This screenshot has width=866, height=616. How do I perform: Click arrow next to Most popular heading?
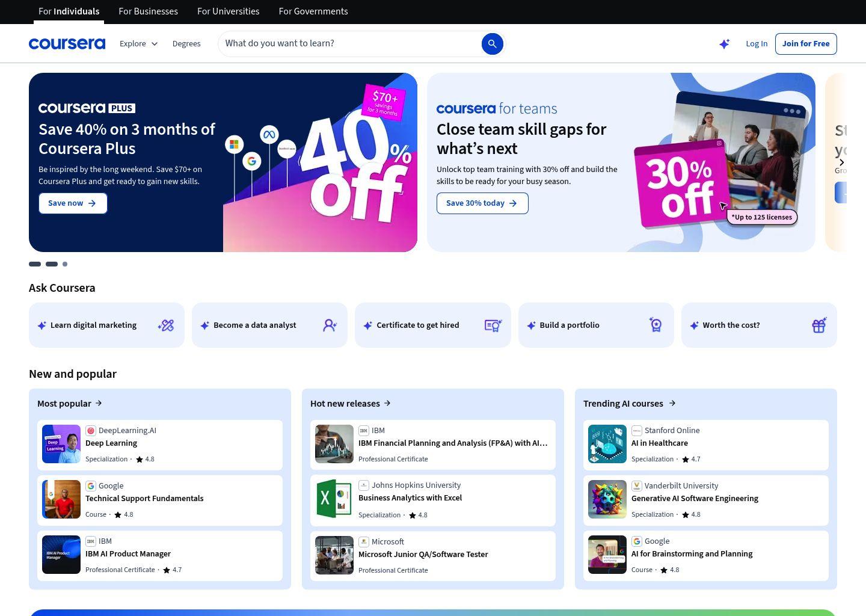[x=99, y=403]
